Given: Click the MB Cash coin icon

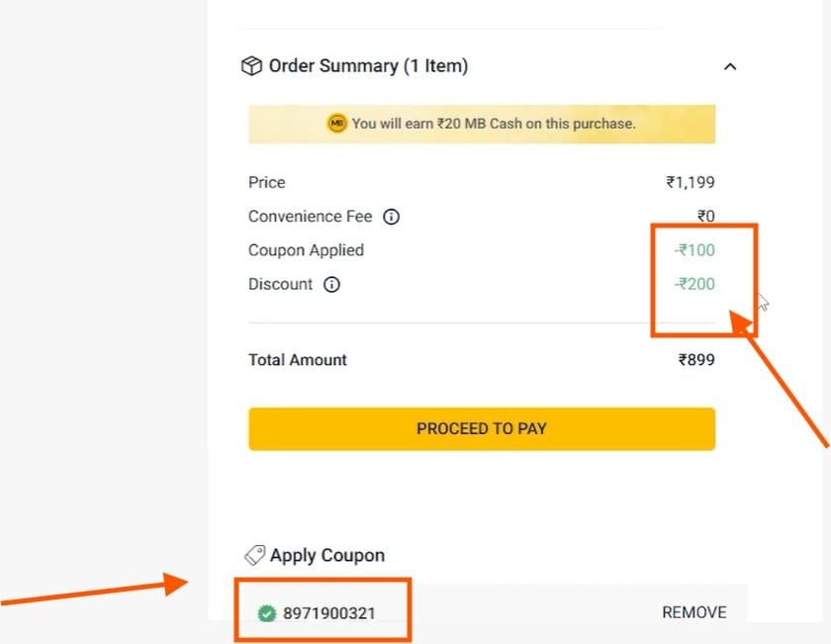Looking at the screenshot, I should click(337, 124).
